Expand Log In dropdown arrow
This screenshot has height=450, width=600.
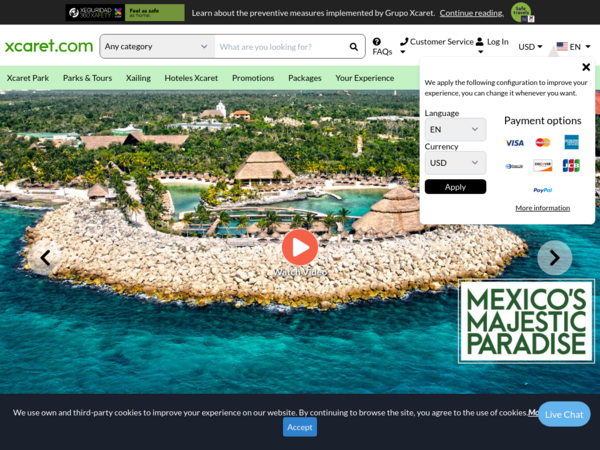click(x=481, y=52)
